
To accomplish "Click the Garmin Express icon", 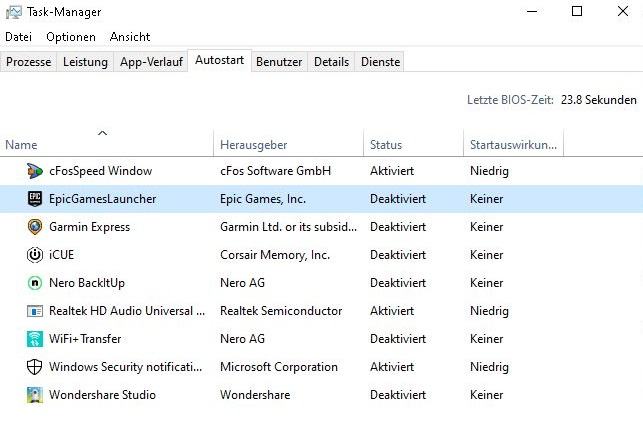I will click(34, 227).
